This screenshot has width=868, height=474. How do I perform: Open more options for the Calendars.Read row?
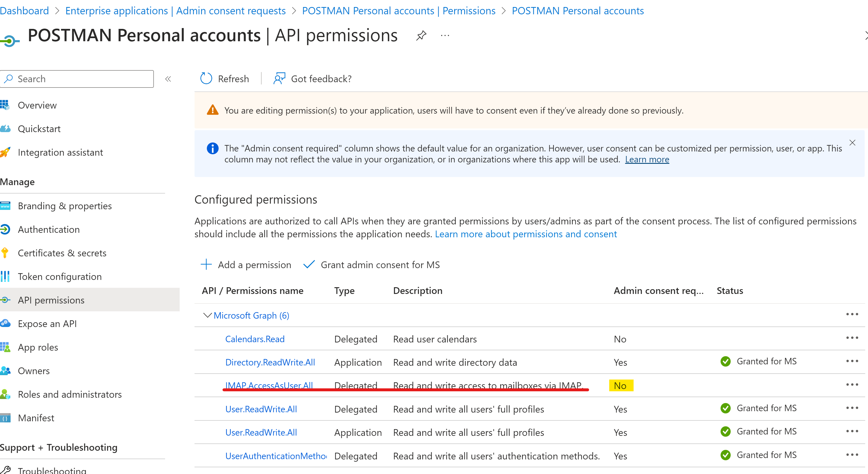coord(852,338)
